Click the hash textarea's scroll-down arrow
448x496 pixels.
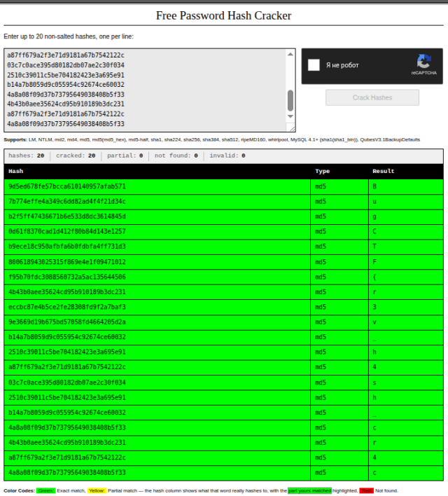[290, 116]
